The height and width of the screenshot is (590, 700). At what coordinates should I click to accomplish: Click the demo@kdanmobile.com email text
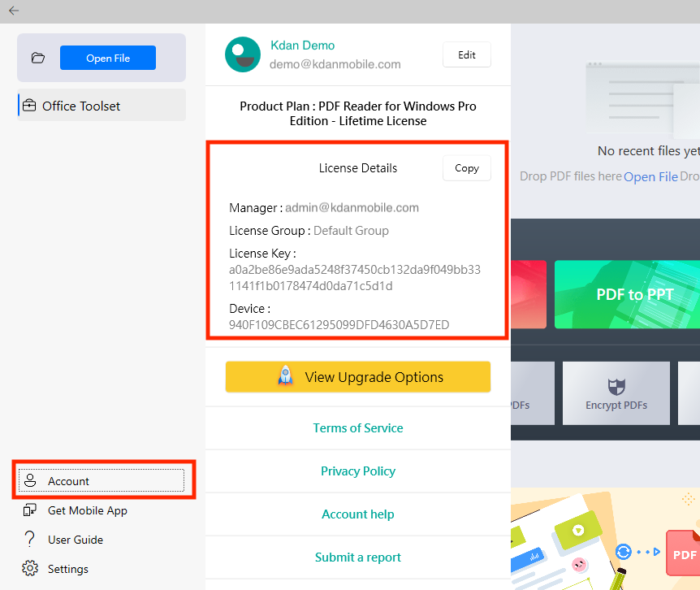[335, 64]
